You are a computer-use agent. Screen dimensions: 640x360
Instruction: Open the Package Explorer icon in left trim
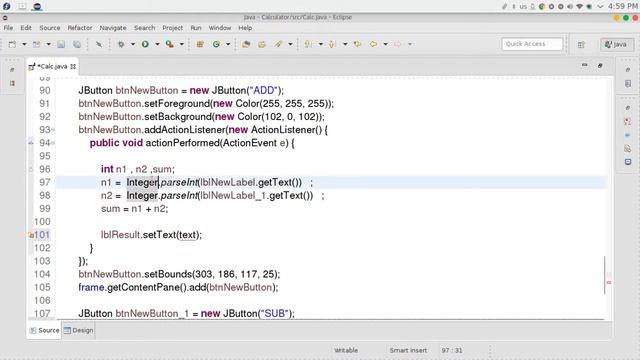[12, 83]
